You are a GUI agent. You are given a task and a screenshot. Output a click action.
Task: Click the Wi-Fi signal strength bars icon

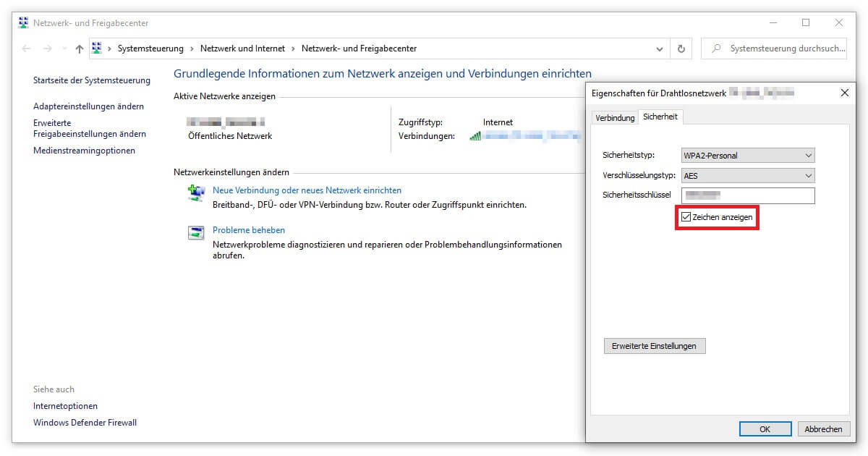(x=475, y=136)
